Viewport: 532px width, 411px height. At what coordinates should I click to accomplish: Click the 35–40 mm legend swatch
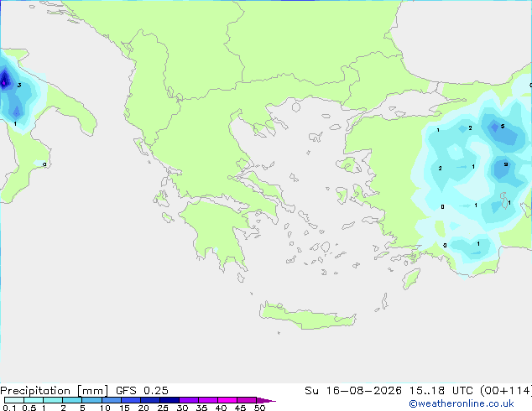coord(208,400)
